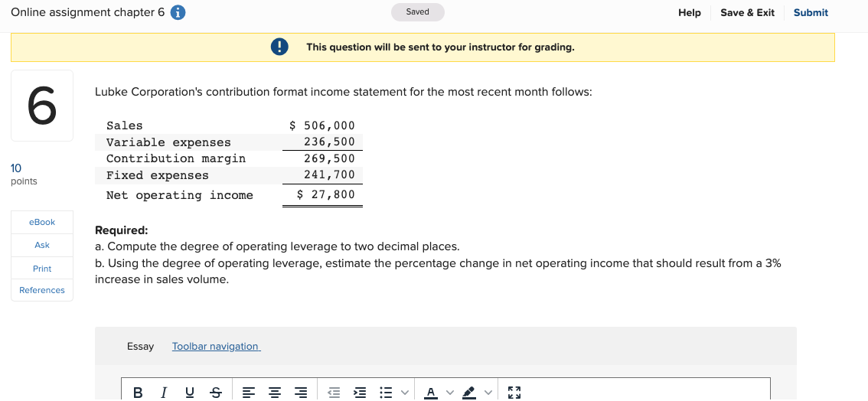Click the Ask button in sidebar
868x401 pixels.
(x=42, y=245)
